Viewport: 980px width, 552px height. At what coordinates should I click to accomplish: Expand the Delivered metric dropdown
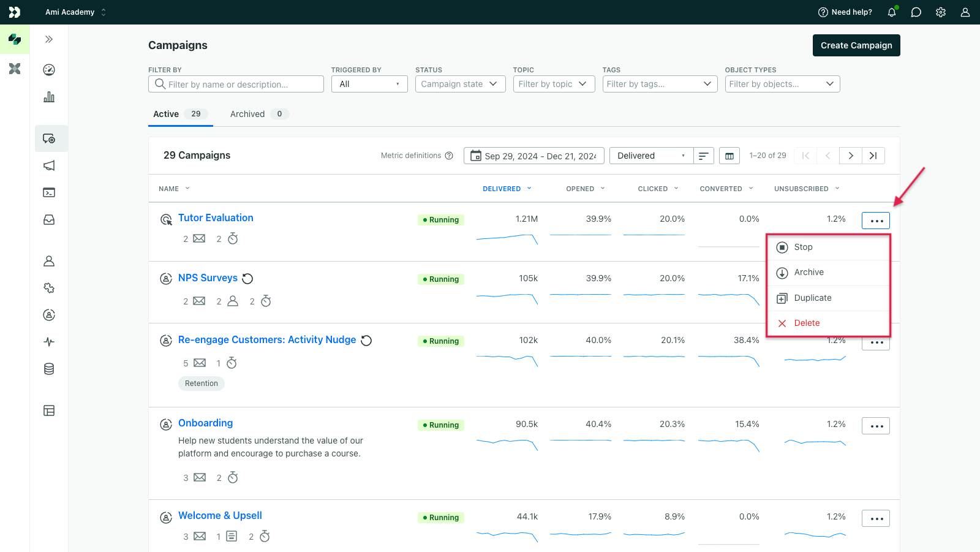point(651,156)
